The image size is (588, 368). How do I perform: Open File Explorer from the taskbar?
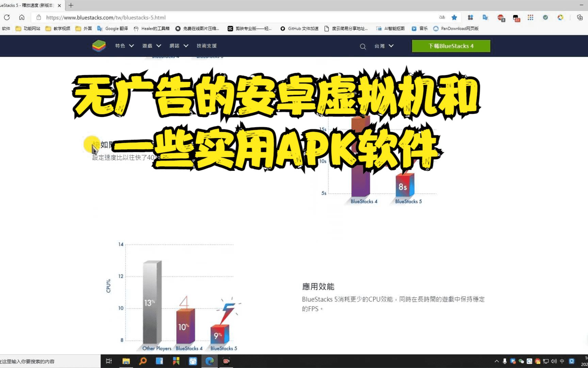click(x=126, y=361)
